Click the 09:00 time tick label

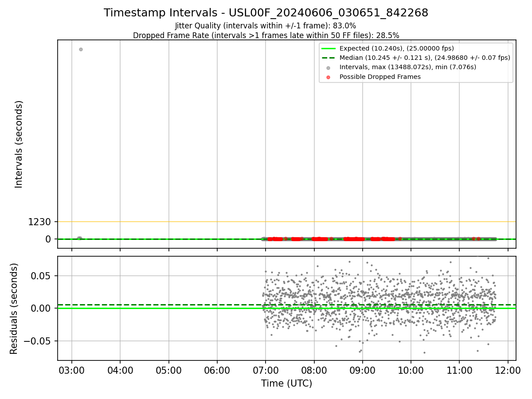pyautogui.click(x=363, y=370)
